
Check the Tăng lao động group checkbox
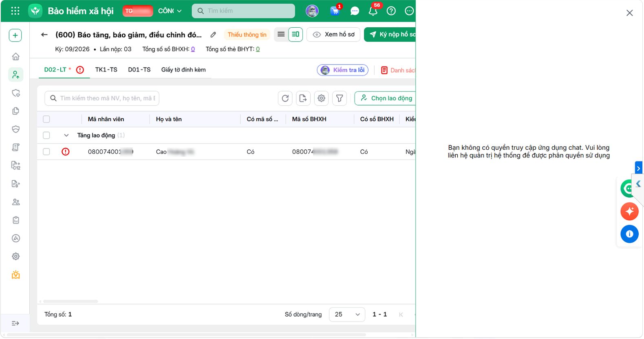46,135
